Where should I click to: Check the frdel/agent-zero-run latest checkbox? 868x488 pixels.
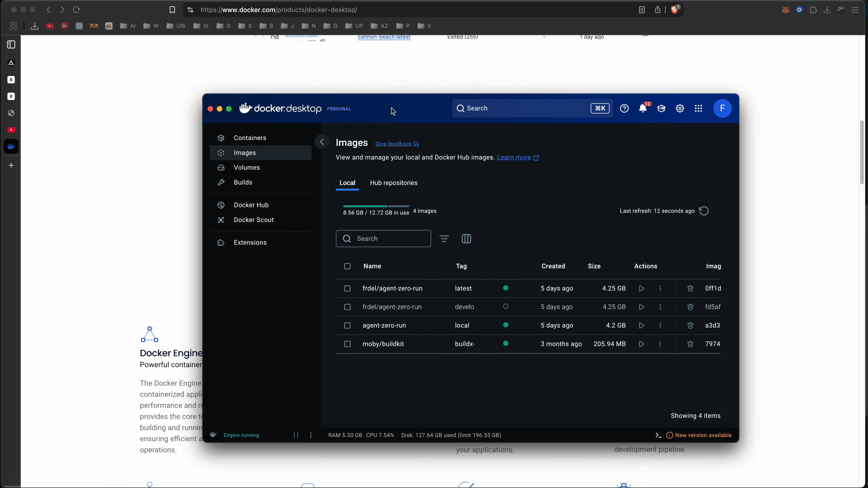click(347, 289)
